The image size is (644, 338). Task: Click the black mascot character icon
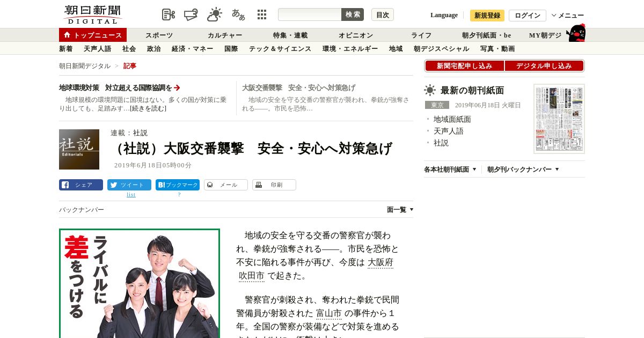576,33
